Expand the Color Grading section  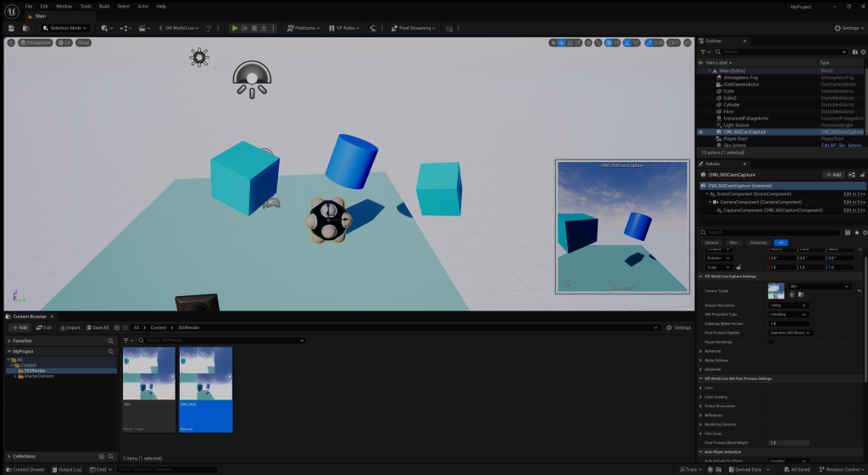click(x=701, y=397)
